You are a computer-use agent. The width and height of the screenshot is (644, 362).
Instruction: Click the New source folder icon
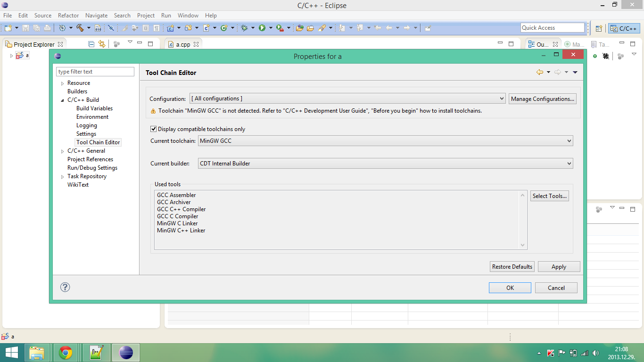point(188,28)
